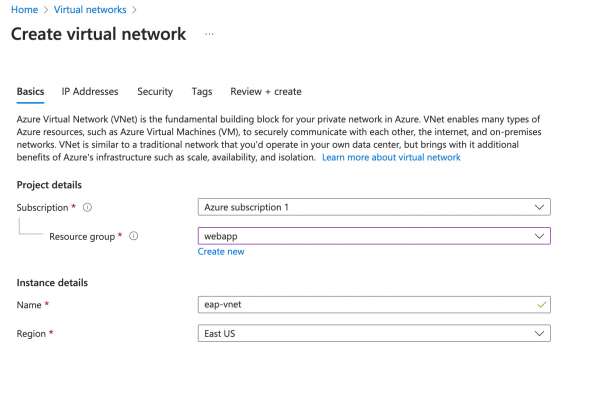Click the info icon next to Resource group

tap(133, 237)
